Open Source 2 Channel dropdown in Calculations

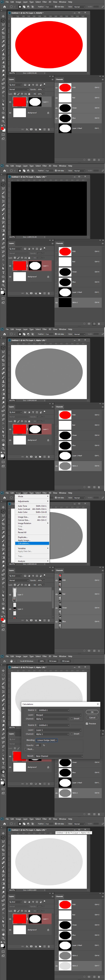click(x=52, y=734)
